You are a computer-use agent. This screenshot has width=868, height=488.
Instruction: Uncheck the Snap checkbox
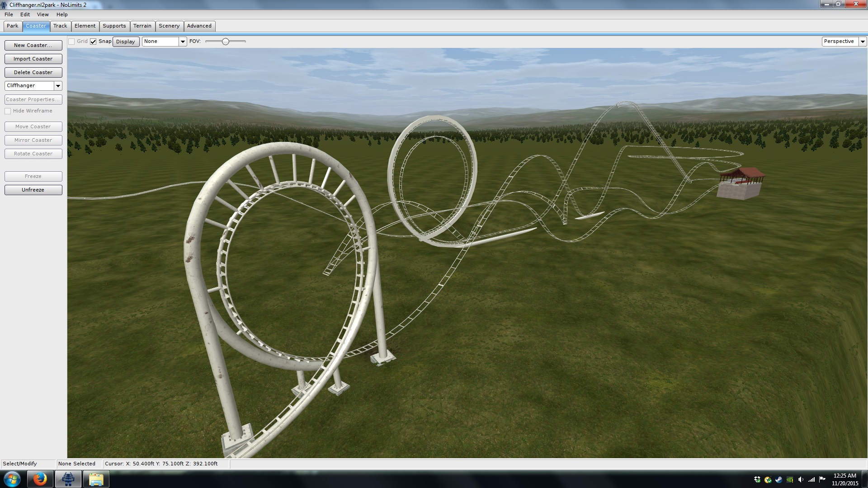point(93,42)
